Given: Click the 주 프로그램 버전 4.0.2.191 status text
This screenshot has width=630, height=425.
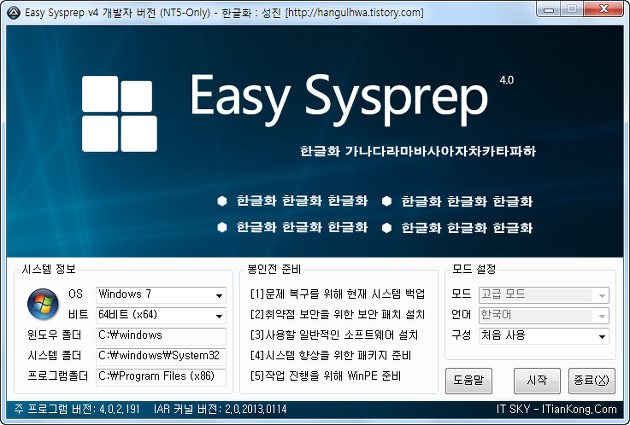Looking at the screenshot, I should 77,409.
